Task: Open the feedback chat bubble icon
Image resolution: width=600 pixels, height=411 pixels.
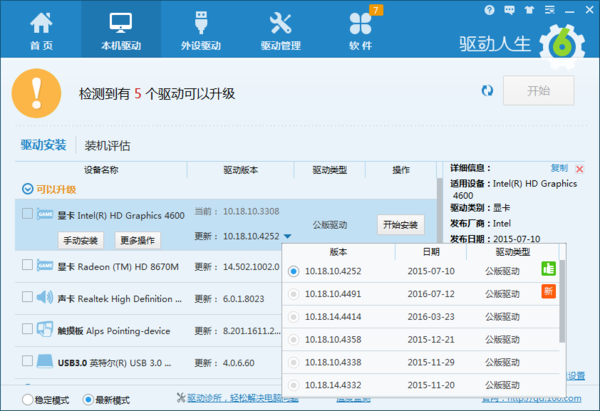Action: click(509, 10)
